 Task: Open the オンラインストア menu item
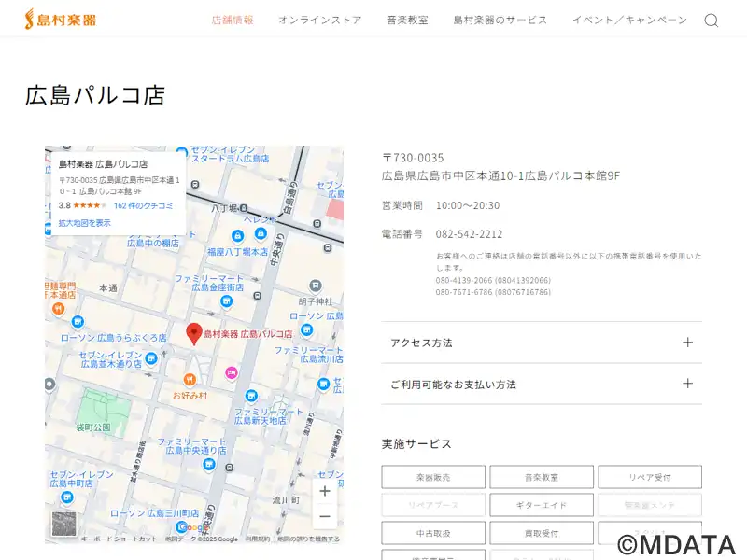[x=320, y=20]
